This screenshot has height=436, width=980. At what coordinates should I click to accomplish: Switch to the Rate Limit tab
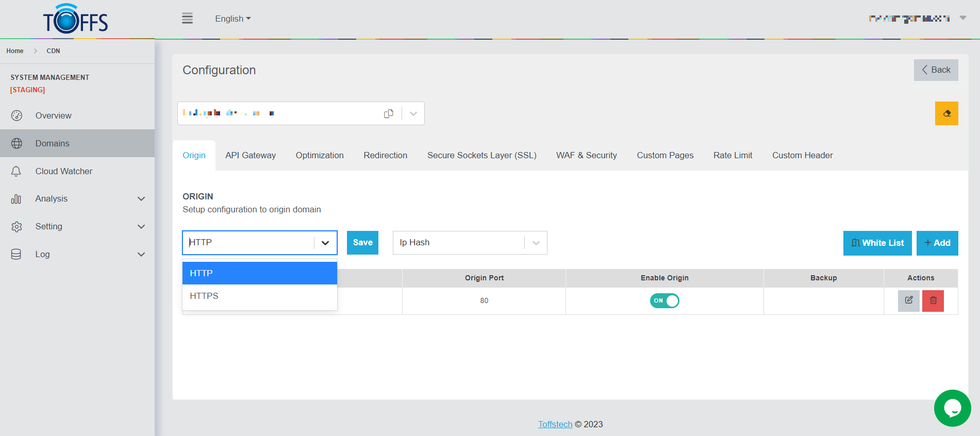coord(733,155)
